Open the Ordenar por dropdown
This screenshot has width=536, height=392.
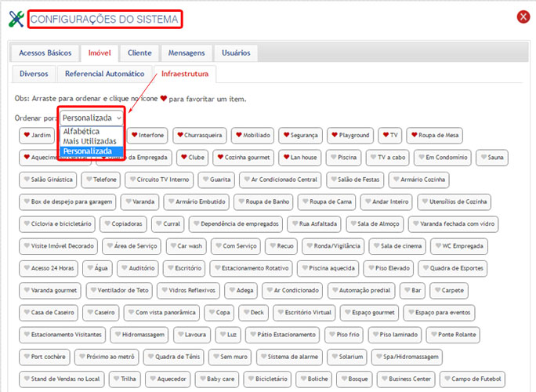click(92, 117)
